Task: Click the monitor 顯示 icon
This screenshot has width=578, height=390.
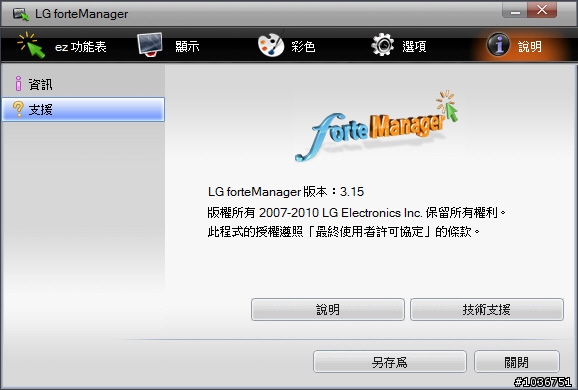Action: [x=150, y=45]
